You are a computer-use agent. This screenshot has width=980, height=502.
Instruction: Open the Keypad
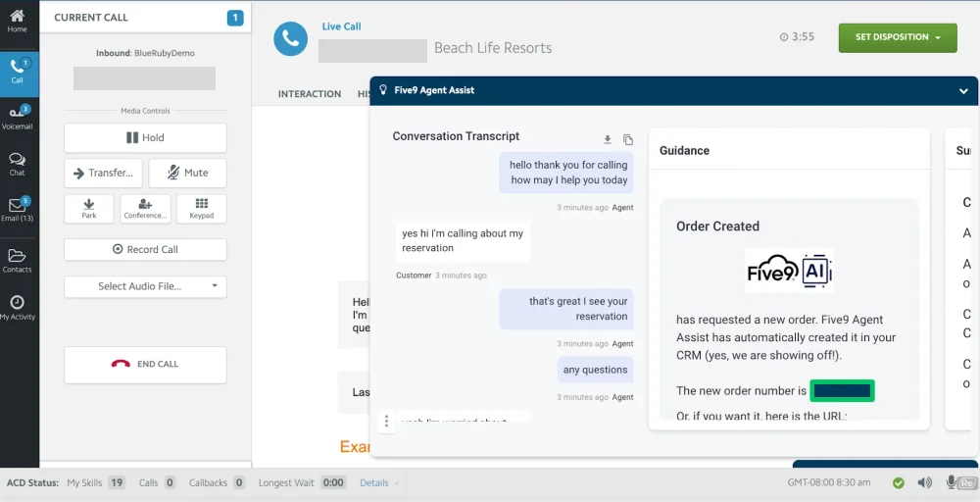point(201,209)
